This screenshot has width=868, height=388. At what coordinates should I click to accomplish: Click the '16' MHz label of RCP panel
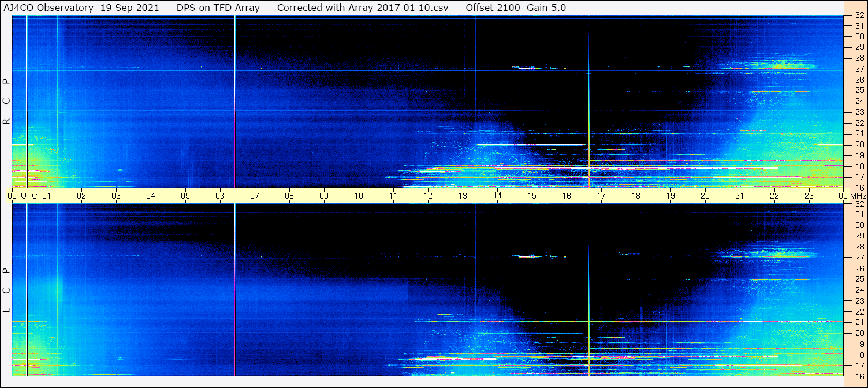point(859,188)
